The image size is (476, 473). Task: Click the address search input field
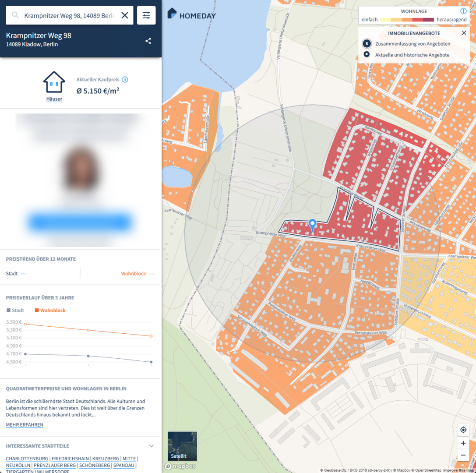[69, 15]
